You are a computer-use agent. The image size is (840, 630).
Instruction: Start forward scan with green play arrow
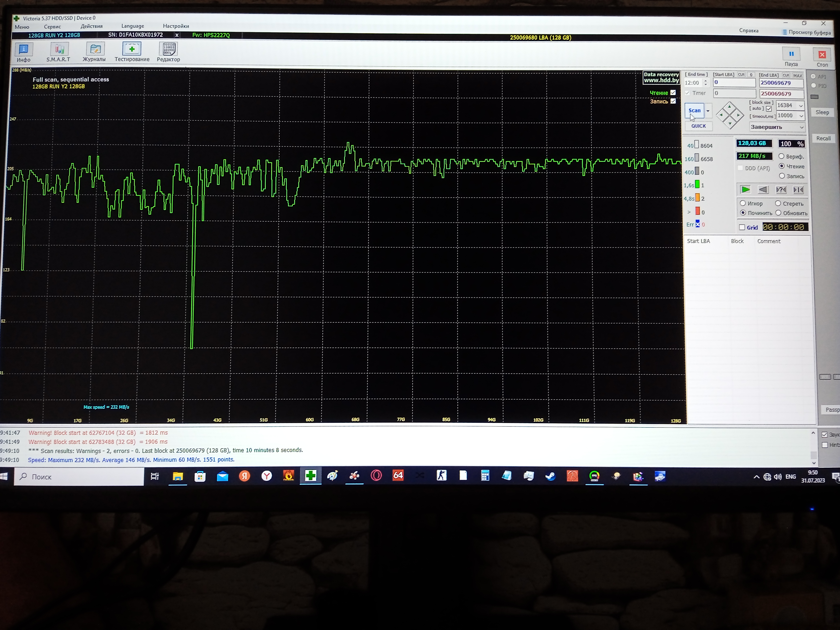coord(745,189)
